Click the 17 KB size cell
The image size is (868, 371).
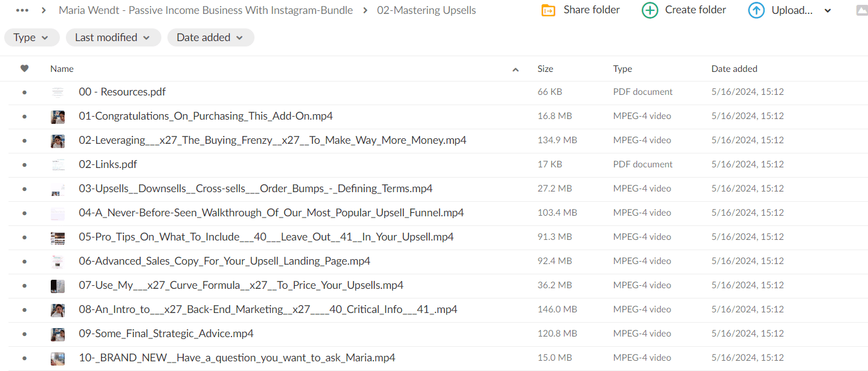click(549, 164)
